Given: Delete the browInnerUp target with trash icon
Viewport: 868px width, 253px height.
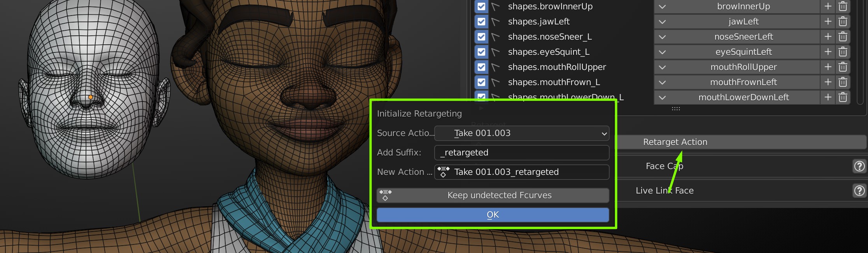Looking at the screenshot, I should 843,6.
